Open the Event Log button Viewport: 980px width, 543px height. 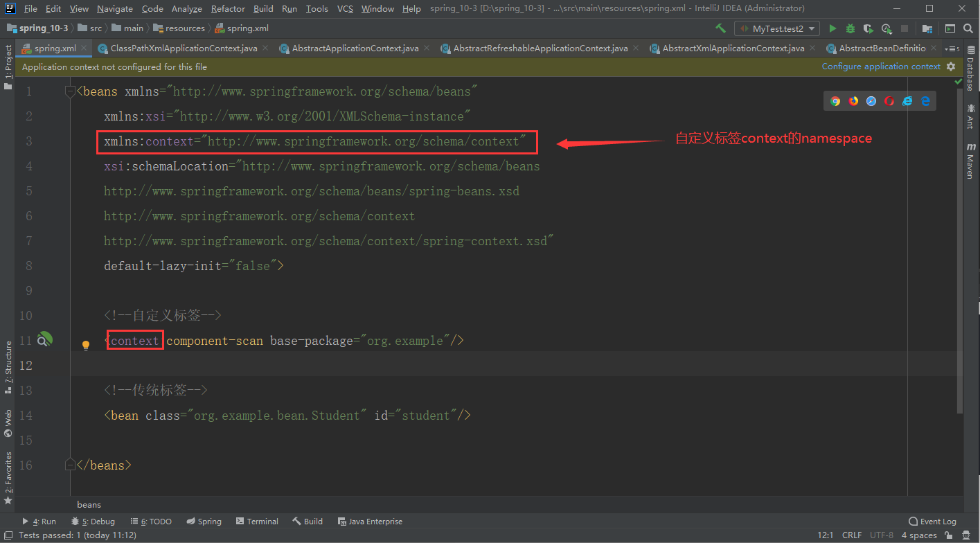click(932, 522)
